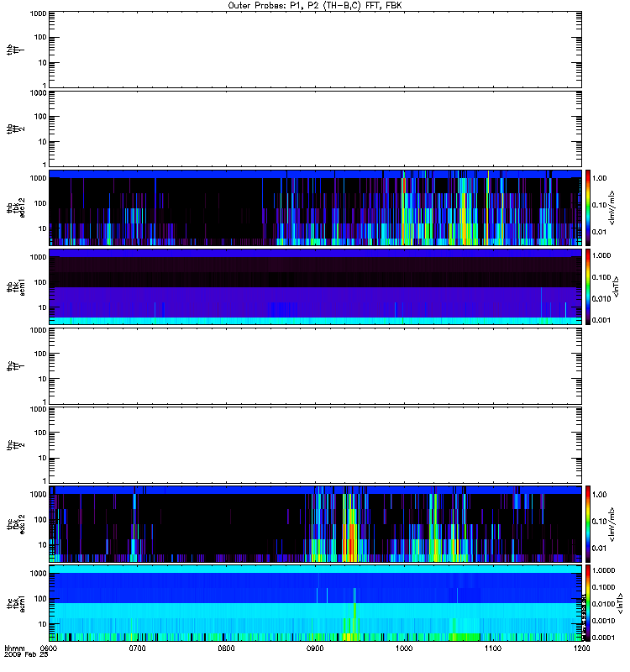Screen dimensions: 630x672
Task: Click the plot title "Outer Probes: P1, P2 (TH-B,C) FFT, FBK"
Action: pos(315,6)
